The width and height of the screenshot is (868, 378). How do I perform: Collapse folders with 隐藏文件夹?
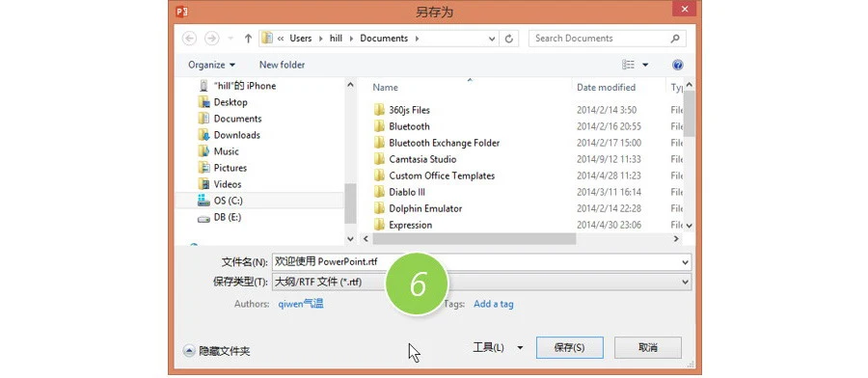tap(217, 351)
